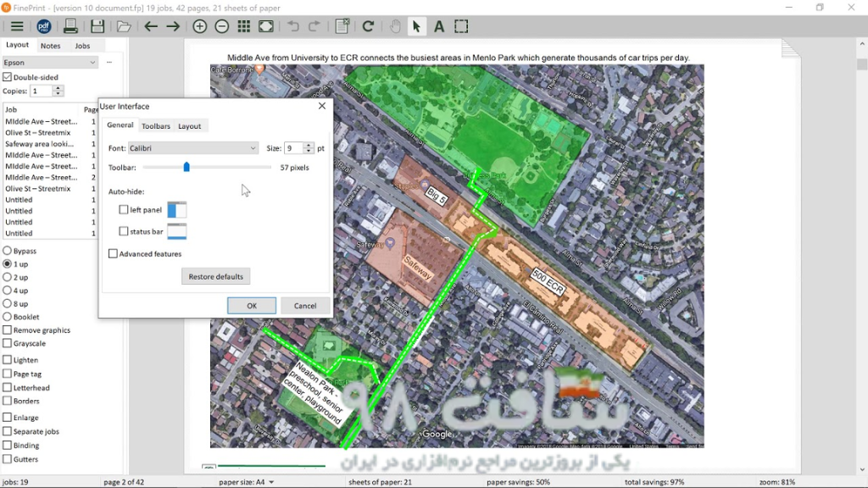Click the Print icon in toolbar
868x488 pixels.
point(70,26)
